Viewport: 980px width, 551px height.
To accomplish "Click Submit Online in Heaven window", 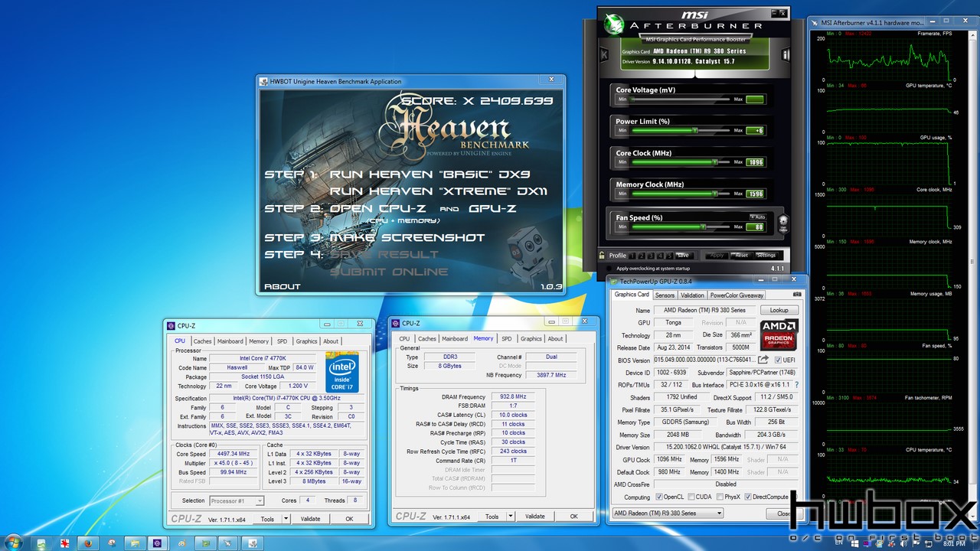I will [389, 271].
